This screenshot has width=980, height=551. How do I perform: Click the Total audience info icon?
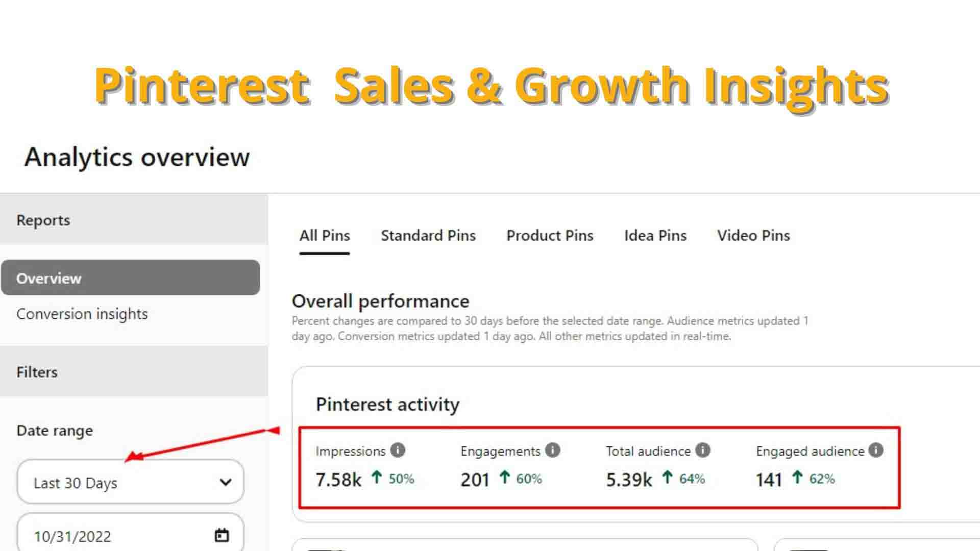pyautogui.click(x=703, y=450)
